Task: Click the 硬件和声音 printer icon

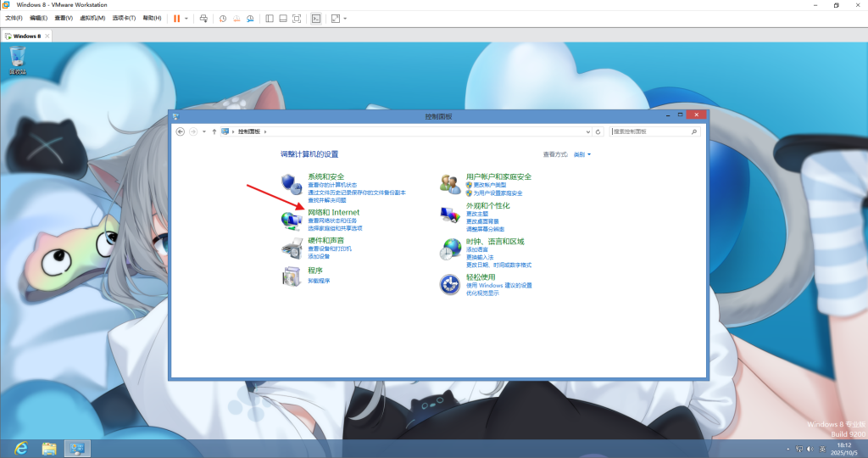Action: pos(291,249)
